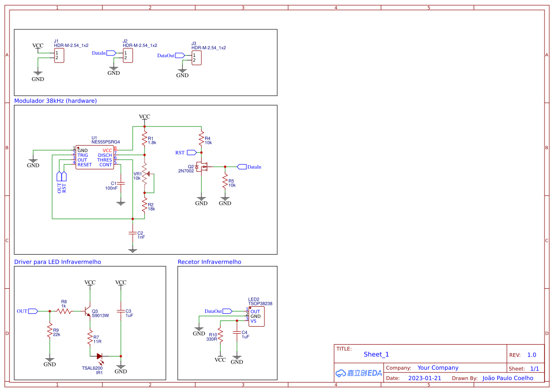Select the "Recetor Infravermelho" heading text
The height and width of the screenshot is (392, 554).
click(x=209, y=262)
